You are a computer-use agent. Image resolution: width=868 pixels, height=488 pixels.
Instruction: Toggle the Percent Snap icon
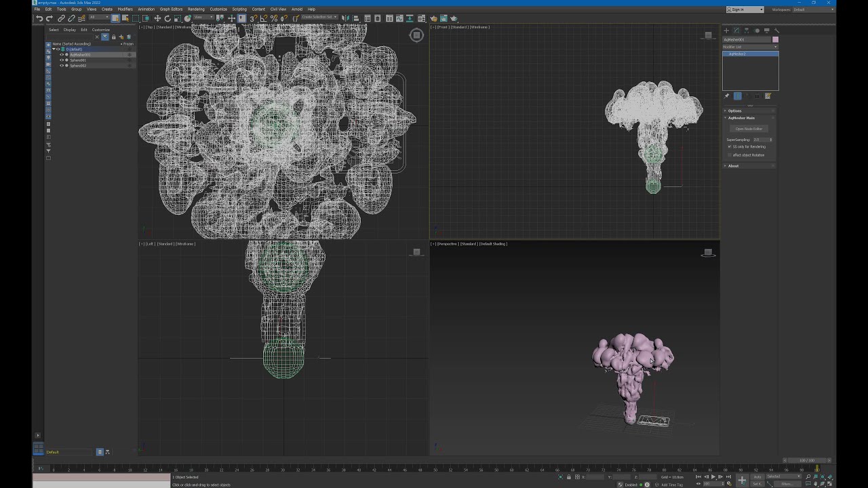click(274, 18)
